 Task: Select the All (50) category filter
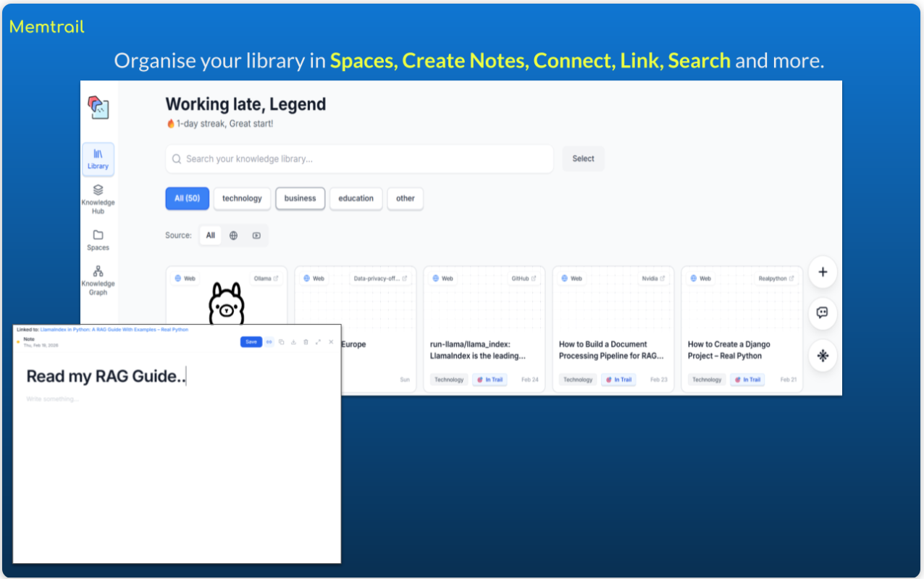[188, 199]
